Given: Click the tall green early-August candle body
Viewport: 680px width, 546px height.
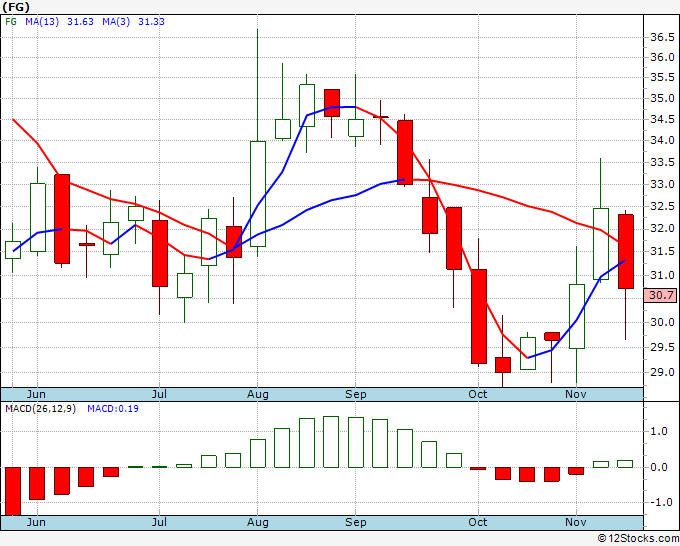Looking at the screenshot, I should (x=258, y=194).
